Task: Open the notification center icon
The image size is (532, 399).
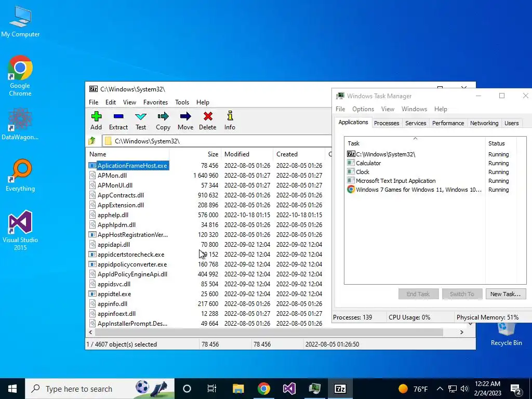Action: click(x=516, y=389)
